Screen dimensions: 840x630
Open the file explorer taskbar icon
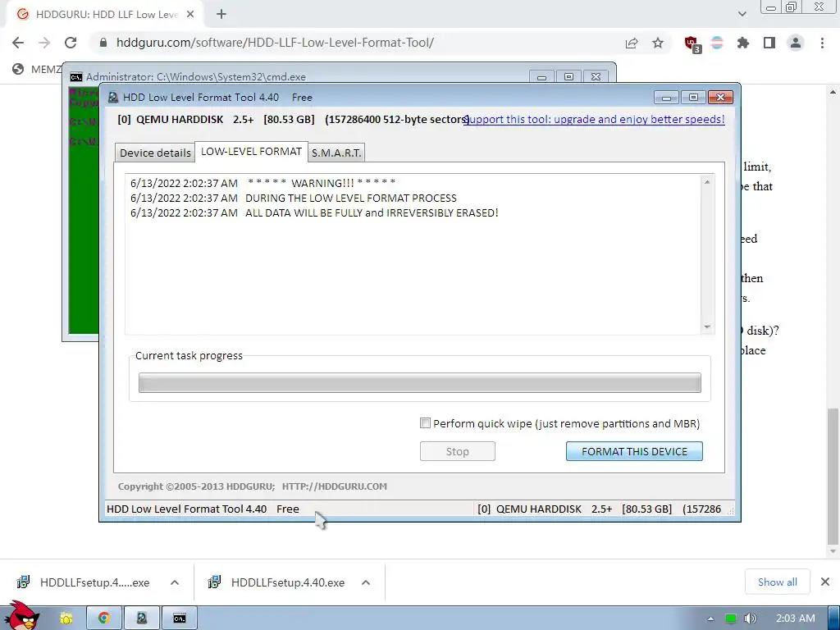coord(66,619)
